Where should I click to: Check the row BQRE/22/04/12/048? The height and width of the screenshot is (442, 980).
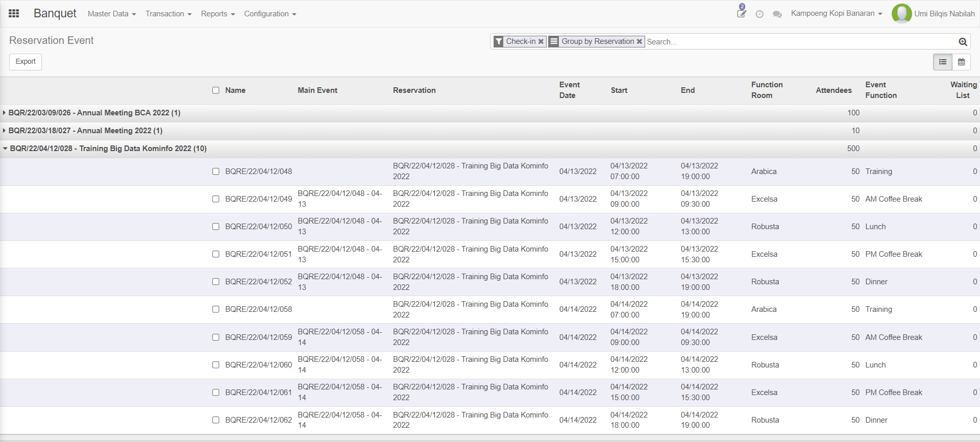click(216, 171)
